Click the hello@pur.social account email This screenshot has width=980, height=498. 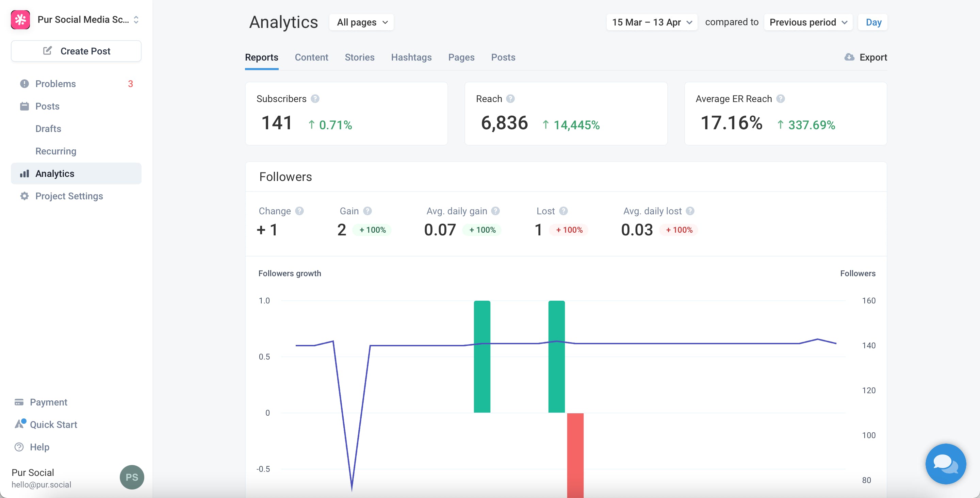[x=42, y=485]
